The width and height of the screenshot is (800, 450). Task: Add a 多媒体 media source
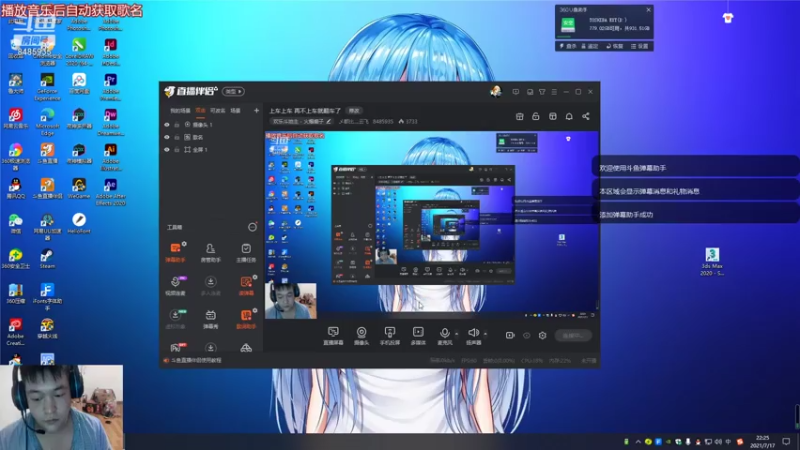pos(418,336)
